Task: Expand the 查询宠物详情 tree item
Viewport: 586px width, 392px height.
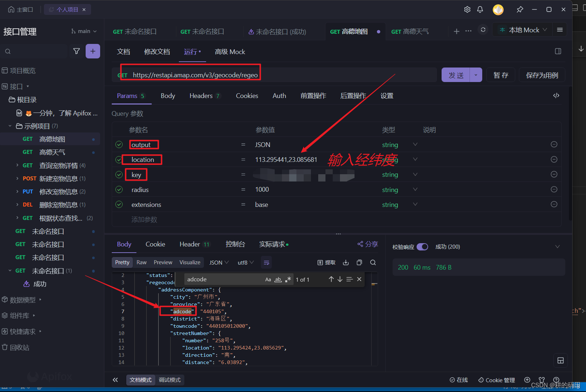Action: click(x=17, y=165)
